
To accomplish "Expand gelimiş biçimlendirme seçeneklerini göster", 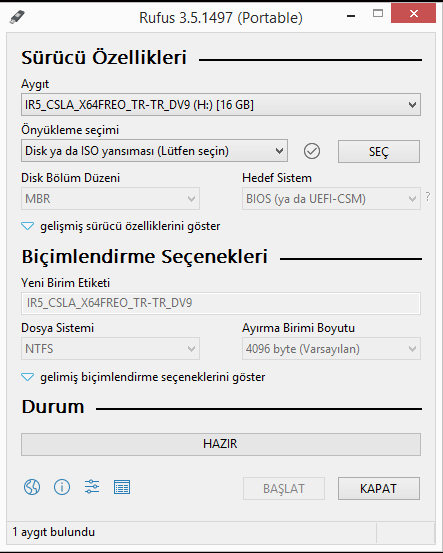I will [x=143, y=377].
